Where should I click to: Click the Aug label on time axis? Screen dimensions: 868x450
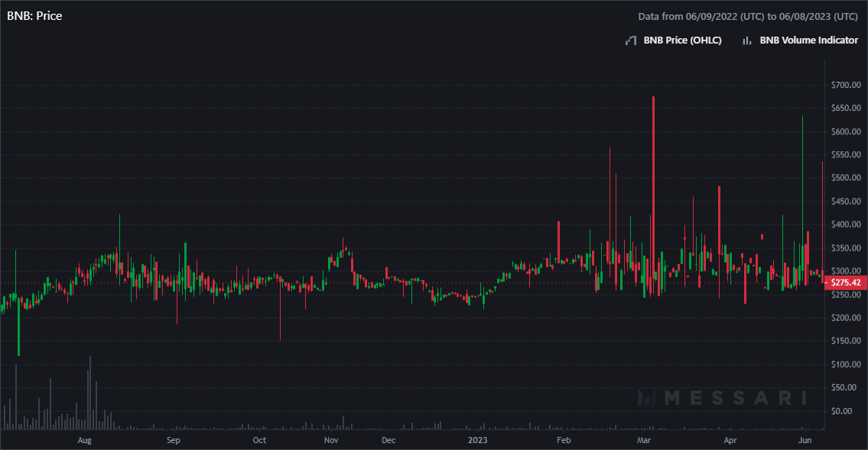[84, 441]
